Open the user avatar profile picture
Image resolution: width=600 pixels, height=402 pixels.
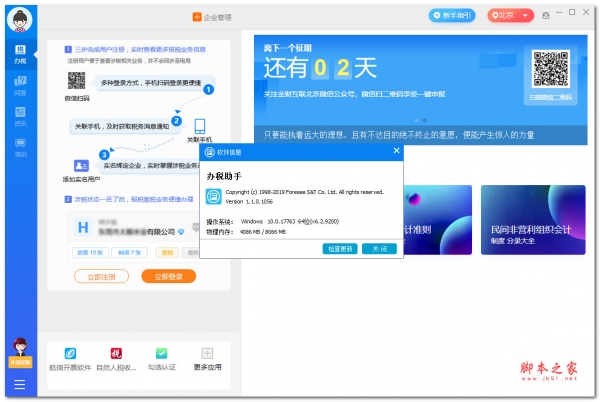20,20
